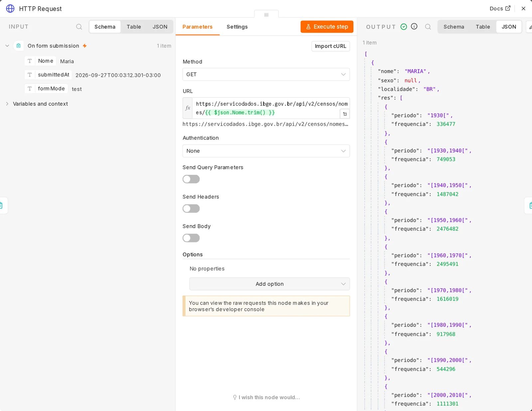Switch output view to Schema
The image size is (532, 411).
454,27
